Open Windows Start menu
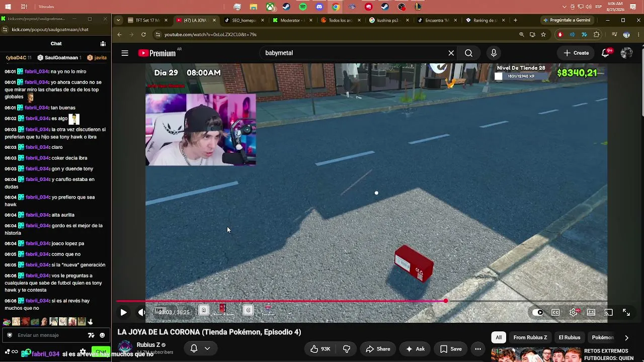Screen dimensions: 644x362 pyautogui.click(x=8, y=7)
